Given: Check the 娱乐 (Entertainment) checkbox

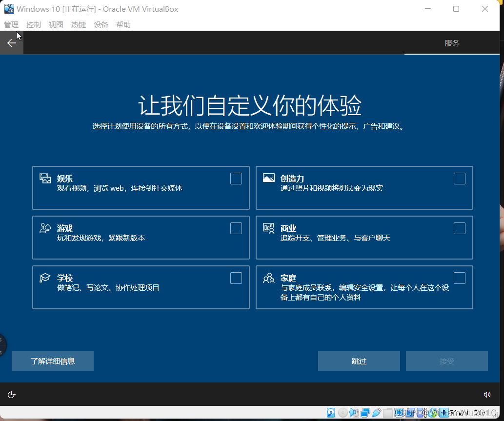Looking at the screenshot, I should point(236,179).
